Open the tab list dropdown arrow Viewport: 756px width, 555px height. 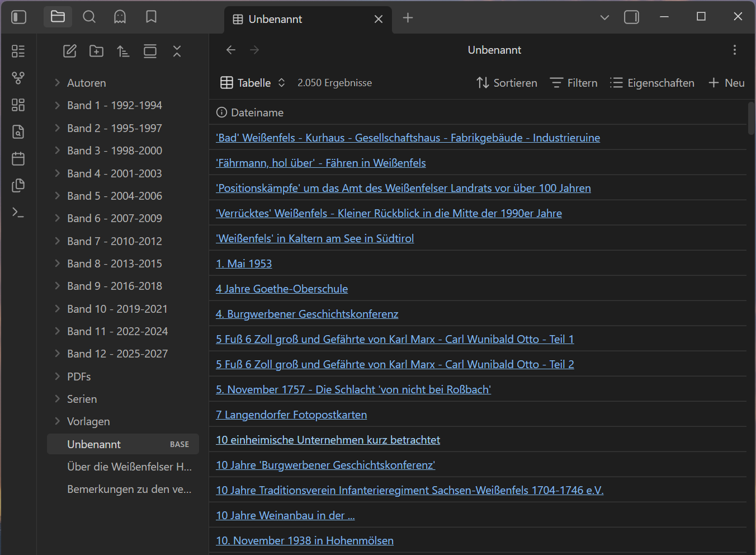604,17
